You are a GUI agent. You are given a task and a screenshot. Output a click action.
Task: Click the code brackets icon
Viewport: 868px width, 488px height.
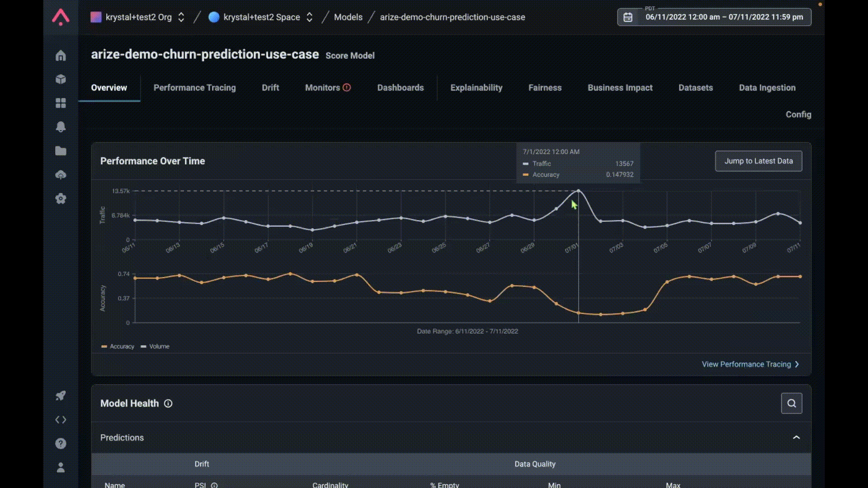(x=61, y=420)
